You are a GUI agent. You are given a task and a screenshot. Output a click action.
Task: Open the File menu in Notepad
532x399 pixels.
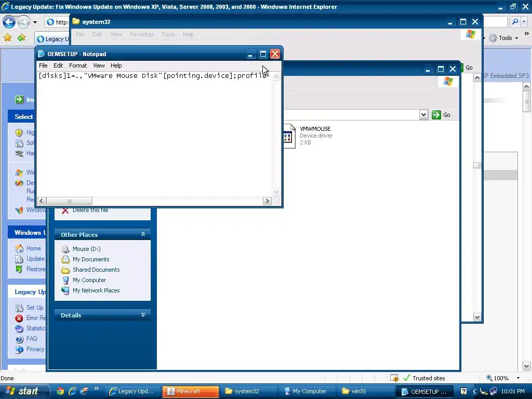(x=43, y=65)
